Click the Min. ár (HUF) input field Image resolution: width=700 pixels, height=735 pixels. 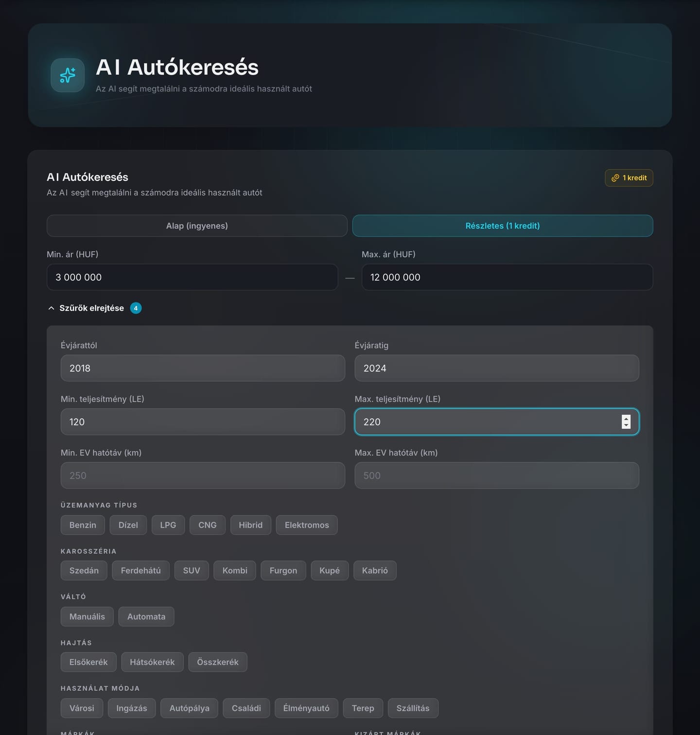coord(192,277)
